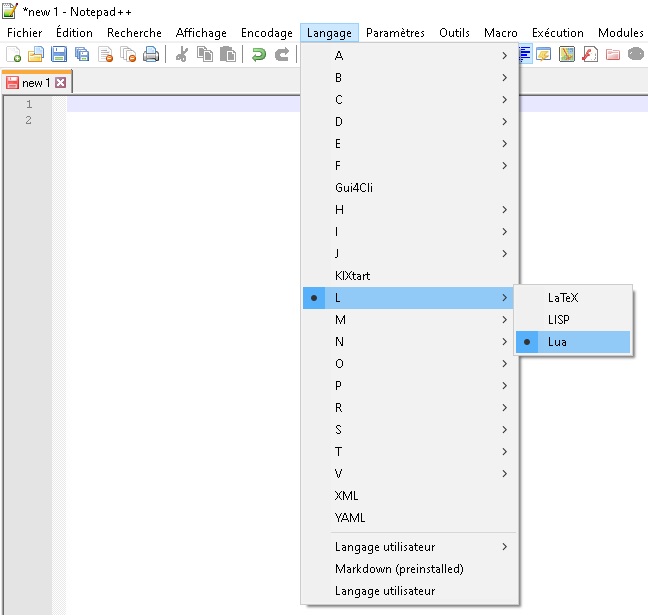The height and width of the screenshot is (615, 648).
Task: Choose the XML language entry
Action: click(x=410, y=496)
